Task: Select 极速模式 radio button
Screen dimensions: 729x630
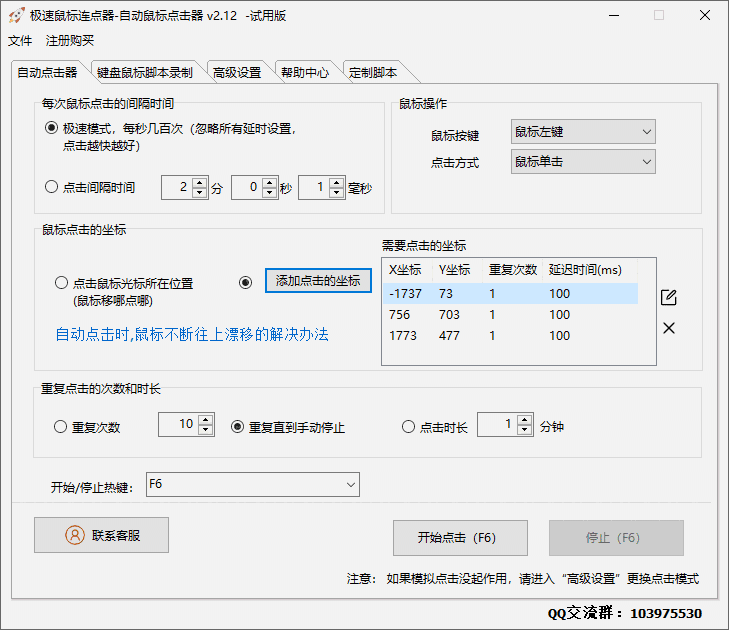Action: tap(51, 128)
